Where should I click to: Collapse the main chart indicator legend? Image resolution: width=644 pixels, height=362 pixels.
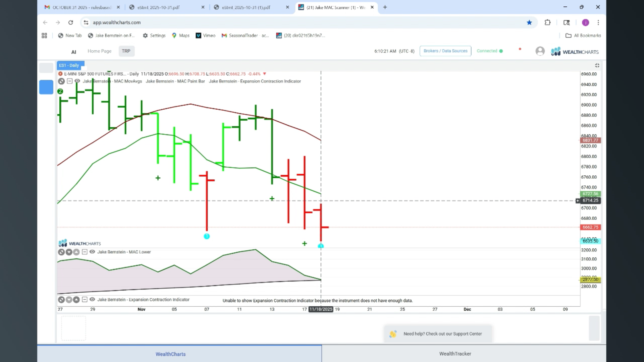coord(69,81)
